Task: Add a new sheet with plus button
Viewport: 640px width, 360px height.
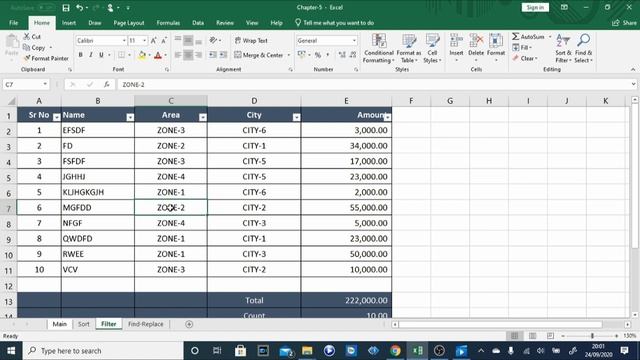Action: (x=189, y=324)
